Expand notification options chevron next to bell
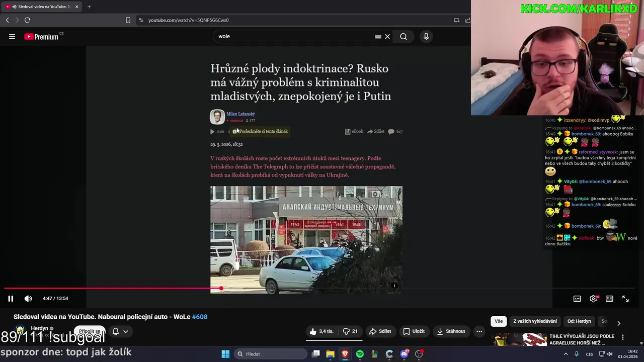The height and width of the screenshot is (362, 644). click(x=126, y=331)
